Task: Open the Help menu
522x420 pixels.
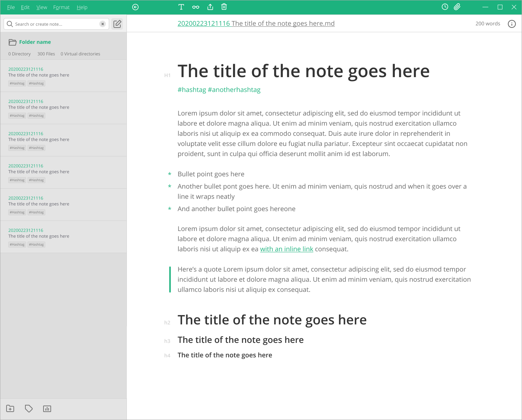Action: pyautogui.click(x=82, y=7)
